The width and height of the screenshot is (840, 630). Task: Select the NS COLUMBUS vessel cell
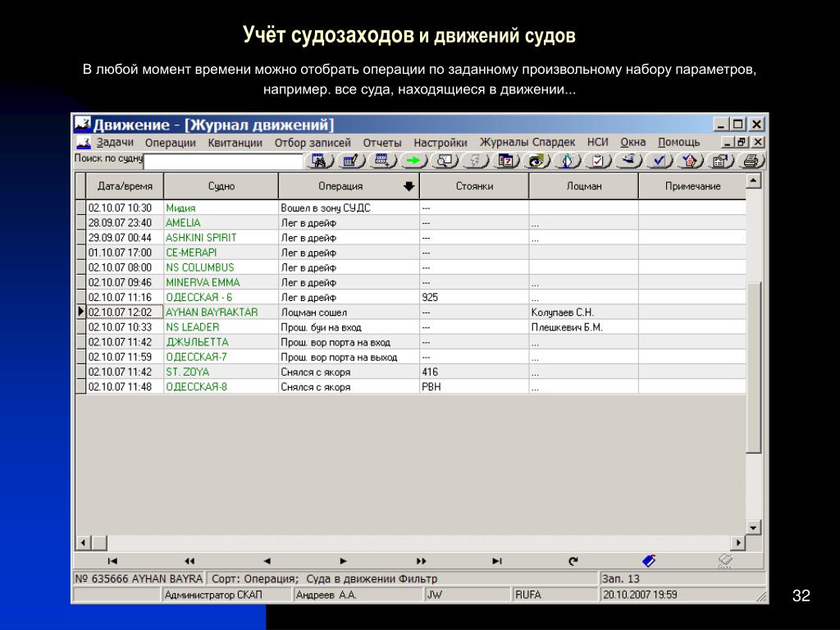pos(221,267)
